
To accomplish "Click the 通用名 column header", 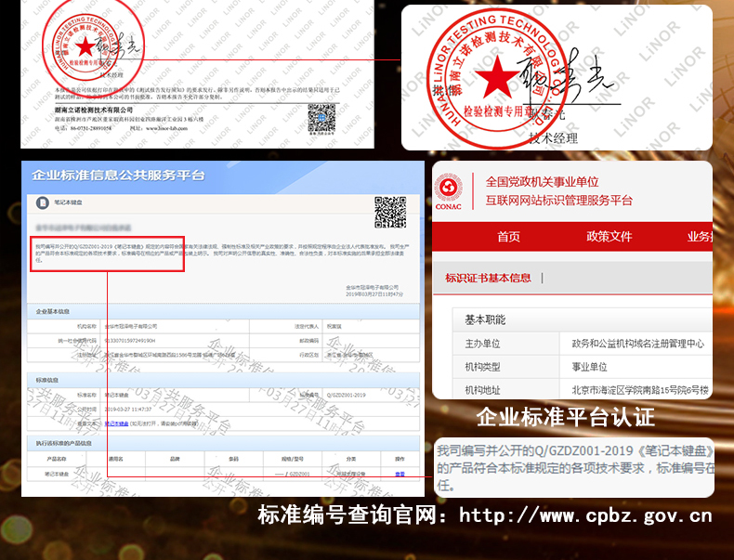I will [x=115, y=459].
